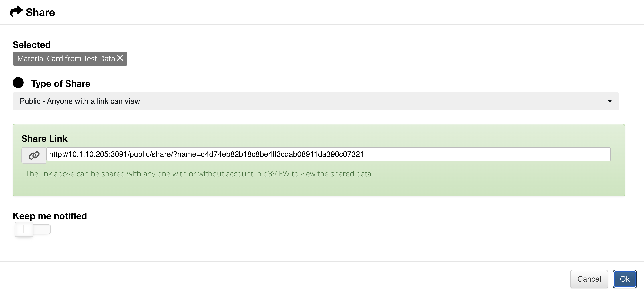Screen dimensions: 644x296
Task: Select the Material Card from Test Data chip
Action: click(x=66, y=59)
